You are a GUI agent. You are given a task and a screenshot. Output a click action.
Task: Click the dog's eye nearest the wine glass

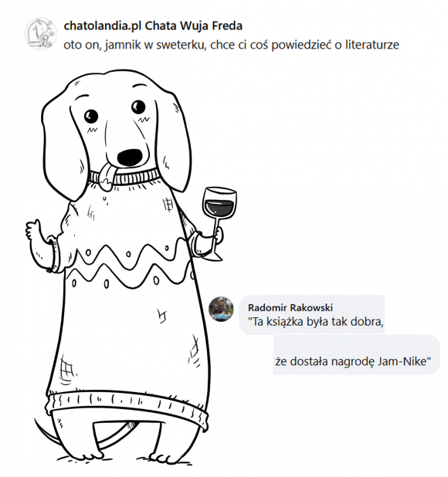(x=138, y=107)
